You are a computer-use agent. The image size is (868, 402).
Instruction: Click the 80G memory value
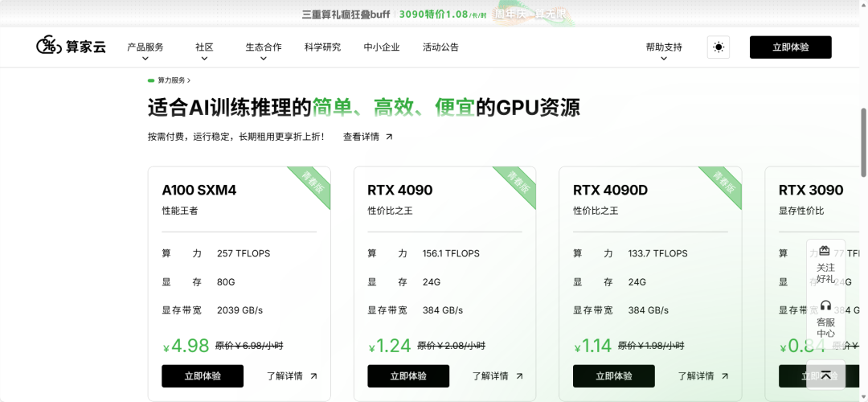[x=226, y=282]
